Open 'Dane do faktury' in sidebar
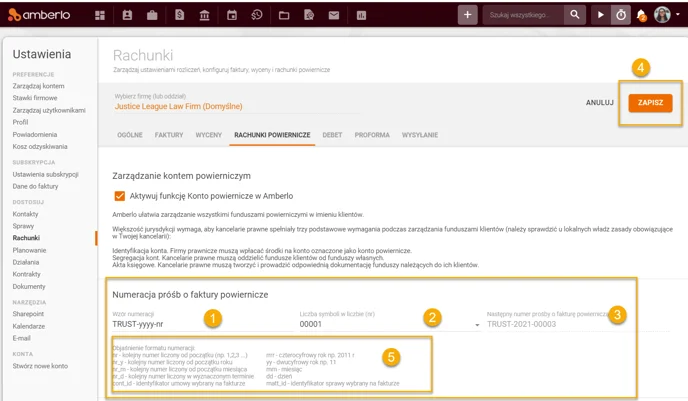Image resolution: width=688 pixels, height=401 pixels. (x=35, y=186)
